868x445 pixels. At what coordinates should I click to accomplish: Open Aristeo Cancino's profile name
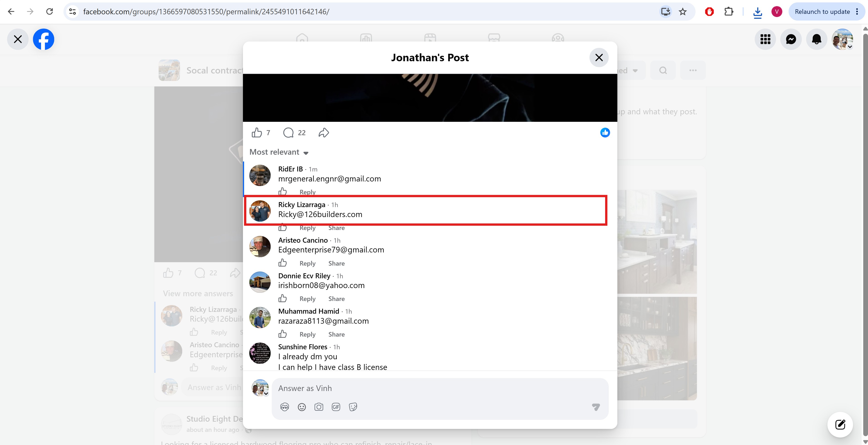(303, 240)
